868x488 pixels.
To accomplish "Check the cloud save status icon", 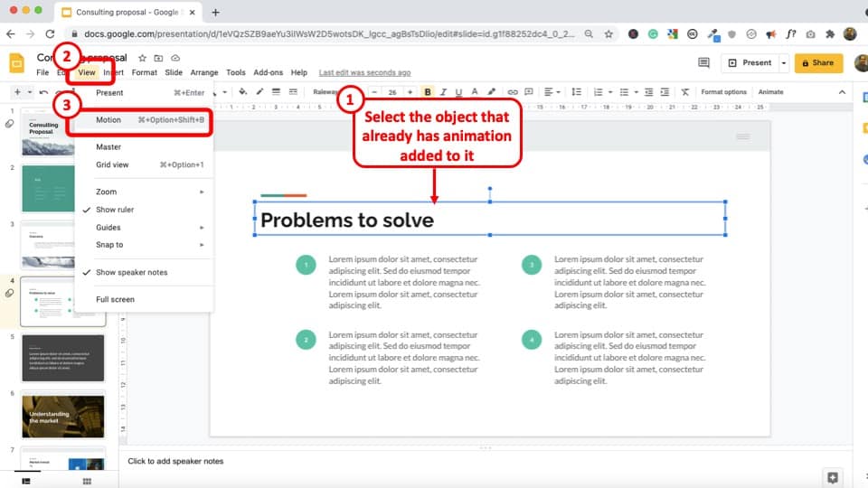I will click(175, 58).
